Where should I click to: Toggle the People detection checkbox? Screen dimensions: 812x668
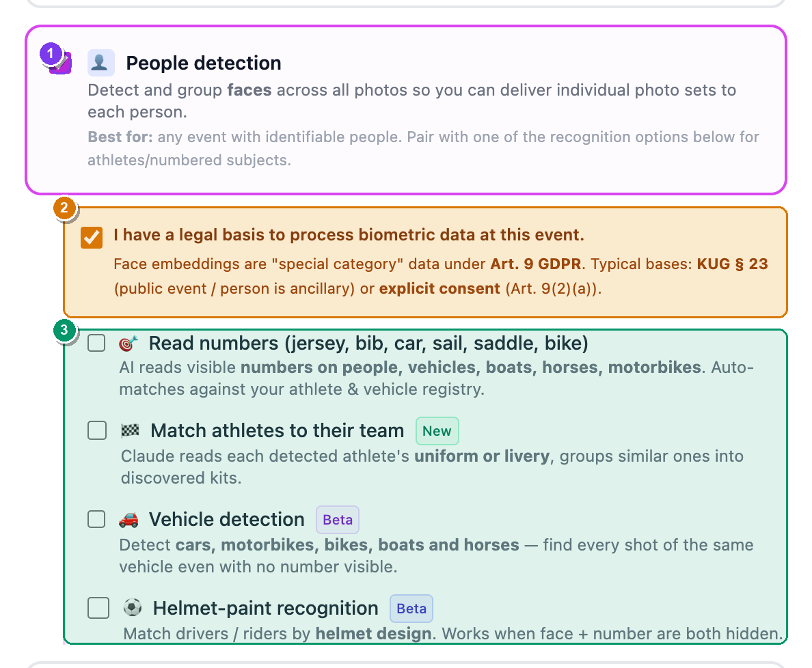click(x=61, y=64)
